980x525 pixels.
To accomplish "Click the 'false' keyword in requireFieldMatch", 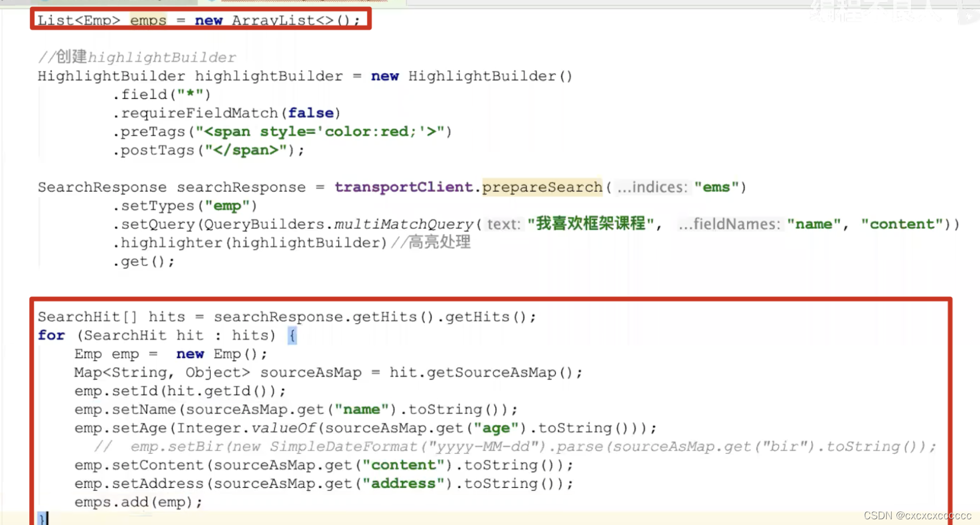I will (311, 113).
